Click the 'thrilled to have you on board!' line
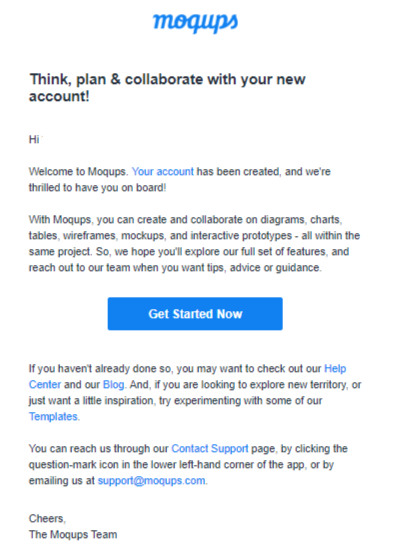Image resolution: width=396 pixels, height=553 pixels. [x=97, y=188]
